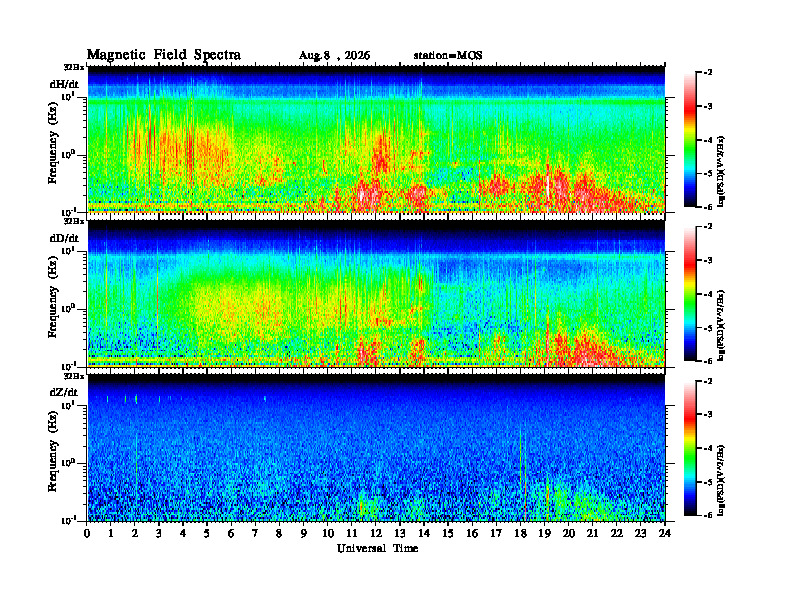Click hour 11 tick label on time axis
This screenshot has width=792, height=612.
pyautogui.click(x=352, y=534)
